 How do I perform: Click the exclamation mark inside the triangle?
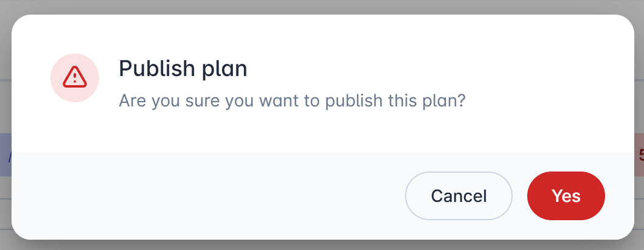pos(75,78)
